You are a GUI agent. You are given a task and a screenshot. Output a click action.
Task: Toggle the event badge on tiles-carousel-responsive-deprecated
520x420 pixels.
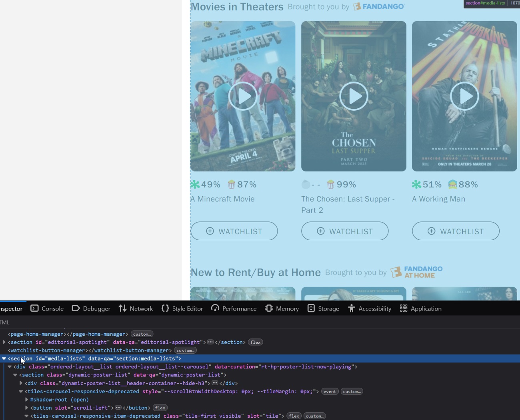click(330, 391)
